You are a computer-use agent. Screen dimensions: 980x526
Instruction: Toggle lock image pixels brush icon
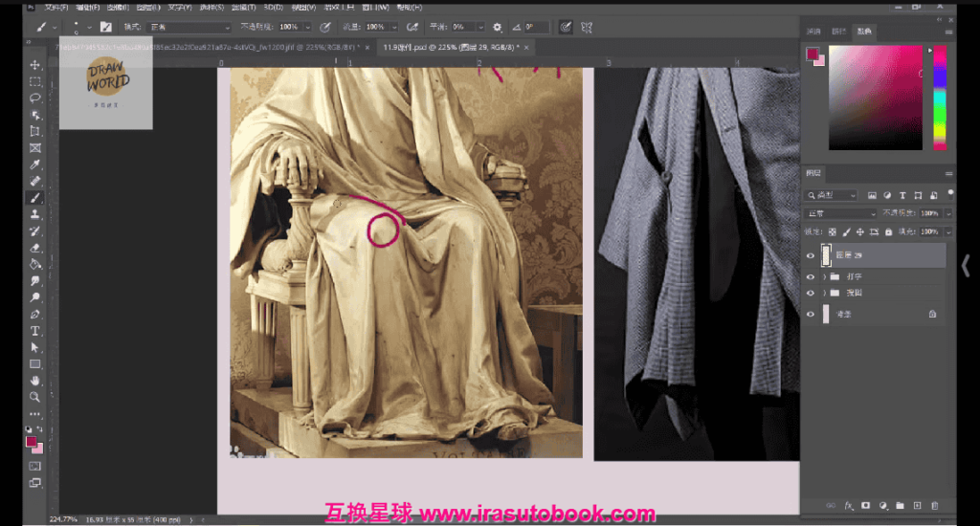[x=846, y=231]
